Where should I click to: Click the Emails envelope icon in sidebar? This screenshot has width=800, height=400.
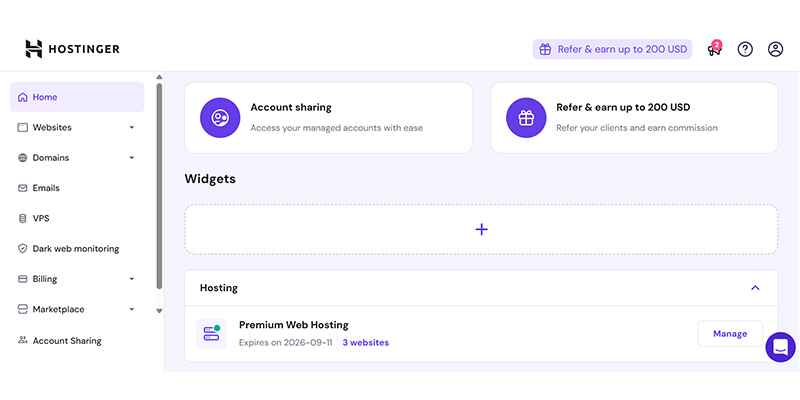pos(22,188)
